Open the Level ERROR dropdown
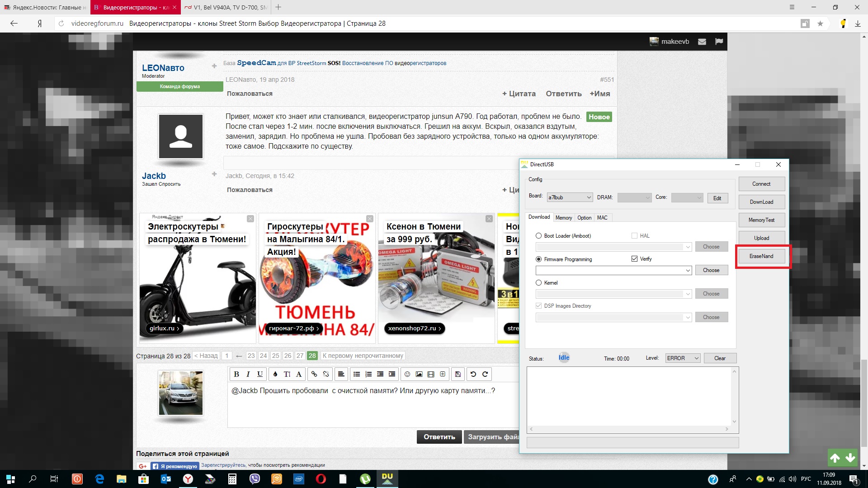The image size is (868, 488). [696, 358]
